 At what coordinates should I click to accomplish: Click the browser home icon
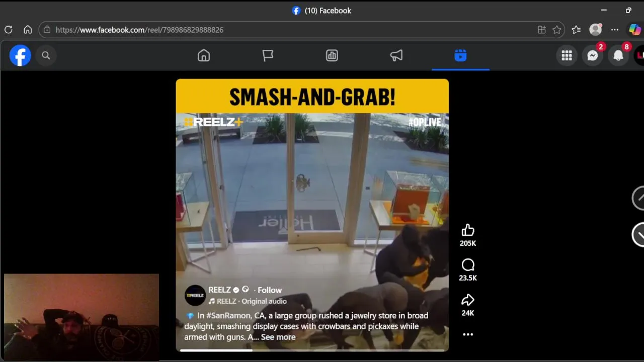(x=28, y=30)
